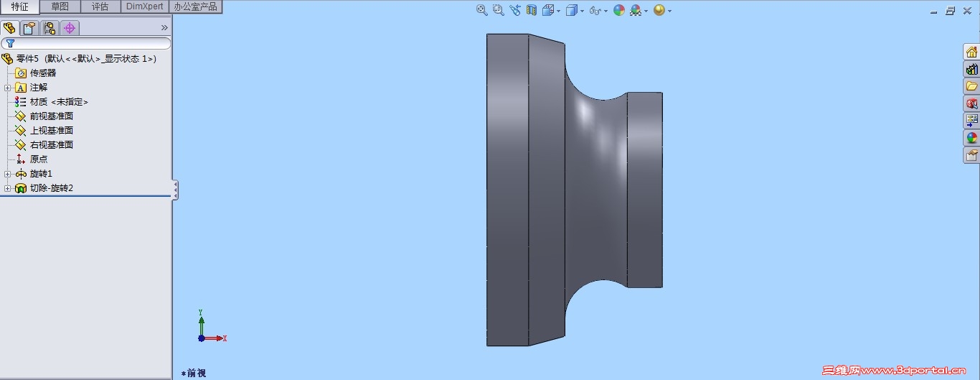Open the SolidWorks Search pane
Image resolution: width=980 pixels, height=380 pixels.
(x=971, y=103)
